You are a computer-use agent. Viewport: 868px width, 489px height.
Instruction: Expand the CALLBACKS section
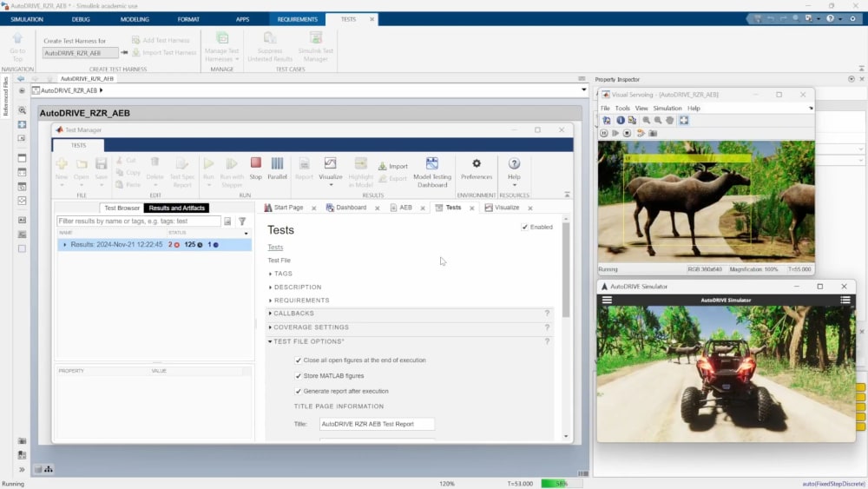tap(270, 314)
